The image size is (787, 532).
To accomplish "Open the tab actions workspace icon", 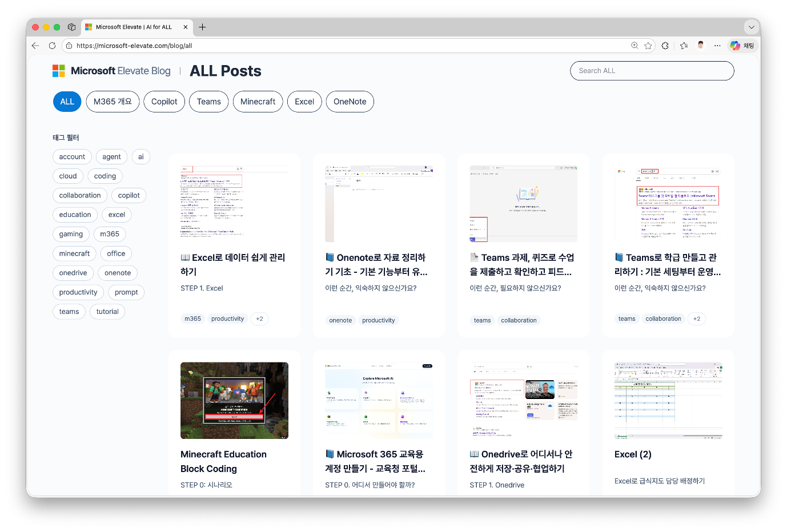I will (71, 27).
